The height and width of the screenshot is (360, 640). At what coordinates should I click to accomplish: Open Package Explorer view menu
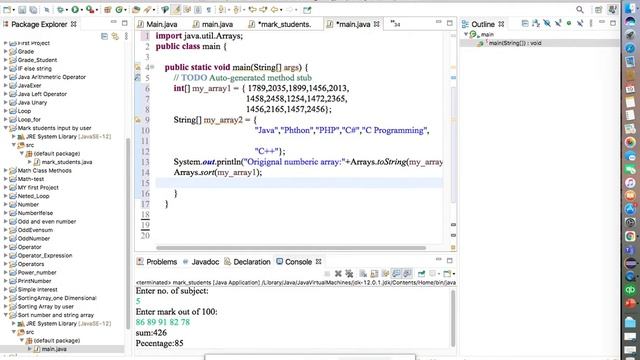126,36
